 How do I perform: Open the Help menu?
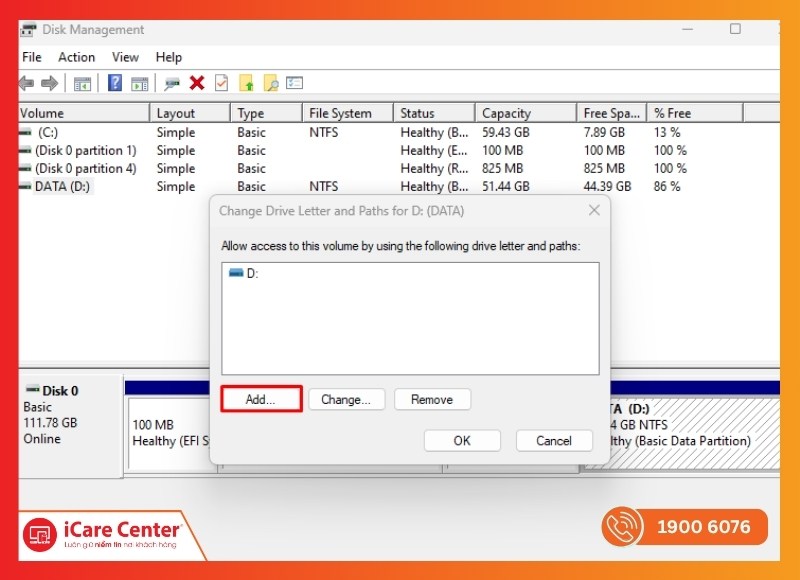point(169,57)
